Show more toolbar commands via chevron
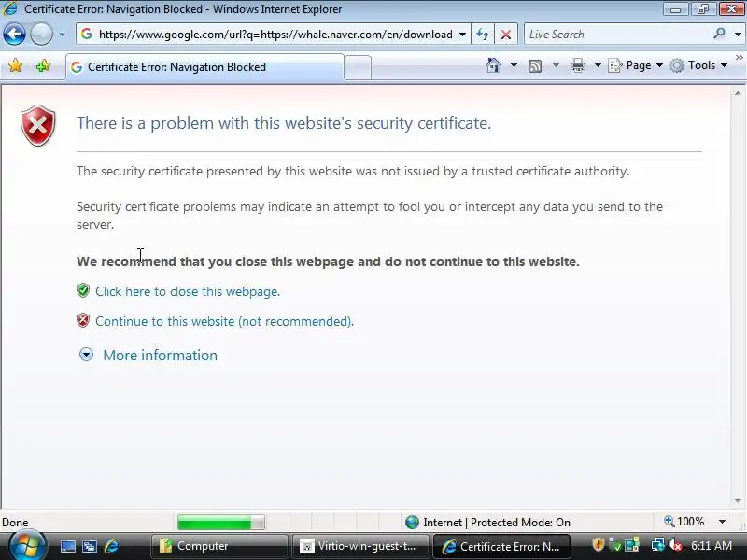Screen dimensions: 747x560 click(x=740, y=58)
